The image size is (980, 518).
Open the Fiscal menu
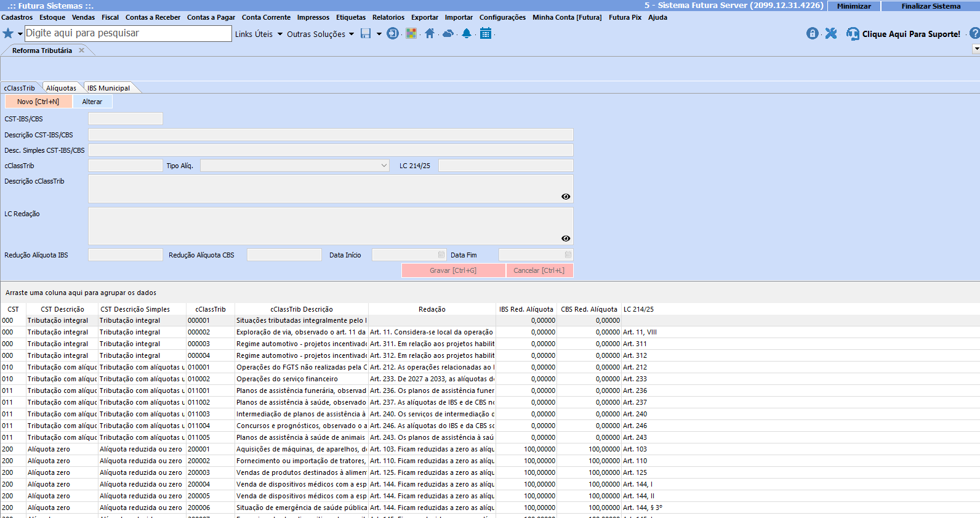pyautogui.click(x=110, y=17)
